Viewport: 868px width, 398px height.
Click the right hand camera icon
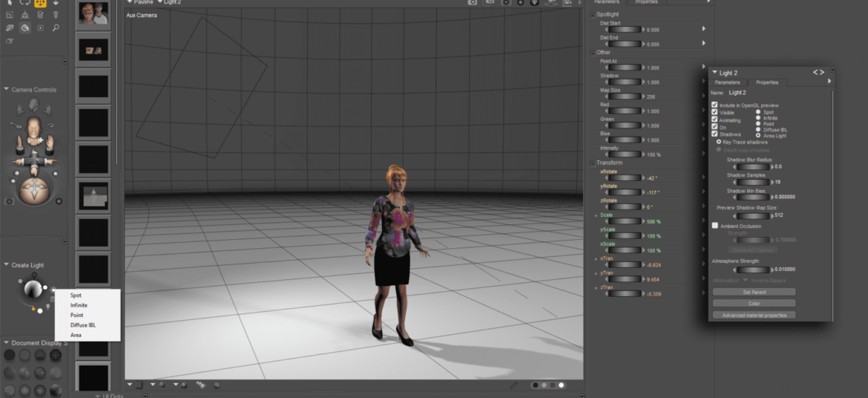pyautogui.click(x=48, y=108)
